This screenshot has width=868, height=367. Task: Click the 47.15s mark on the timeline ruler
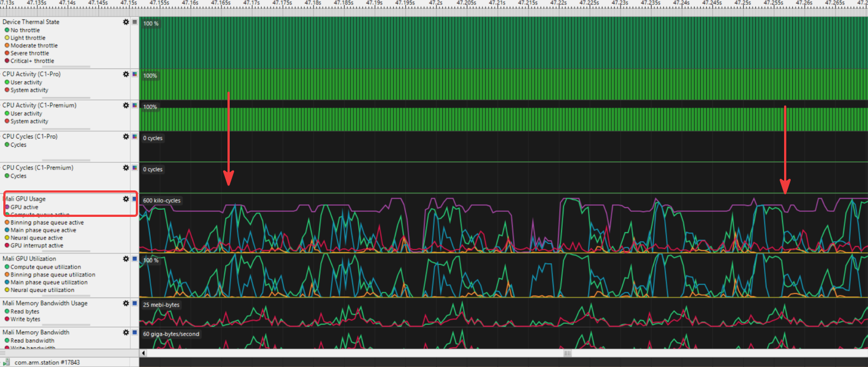pyautogui.click(x=129, y=3)
